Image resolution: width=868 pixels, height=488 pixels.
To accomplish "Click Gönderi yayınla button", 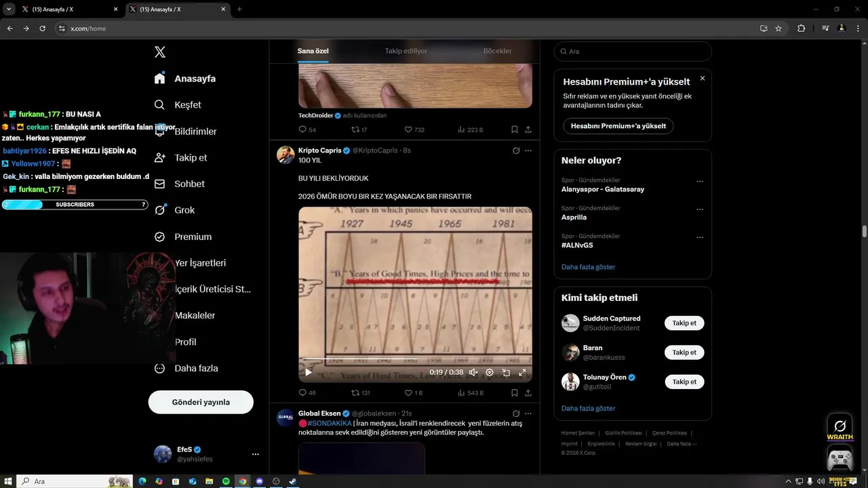I will pos(201,402).
